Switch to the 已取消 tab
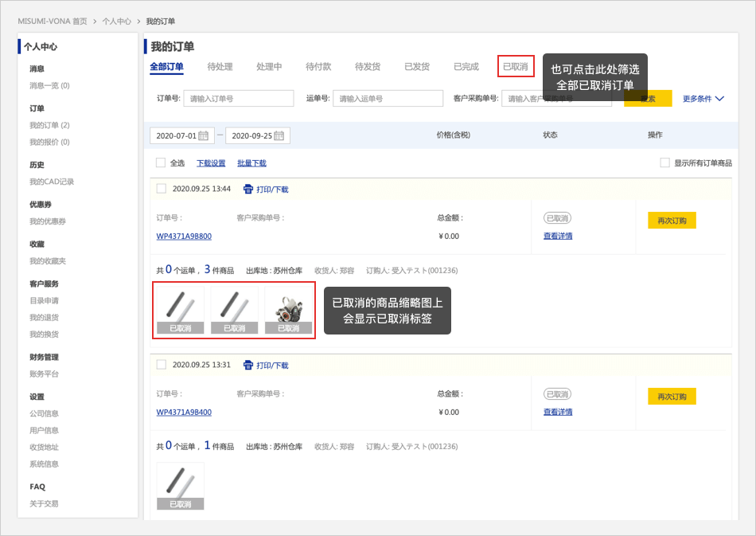The height and width of the screenshot is (536, 756). 515,67
